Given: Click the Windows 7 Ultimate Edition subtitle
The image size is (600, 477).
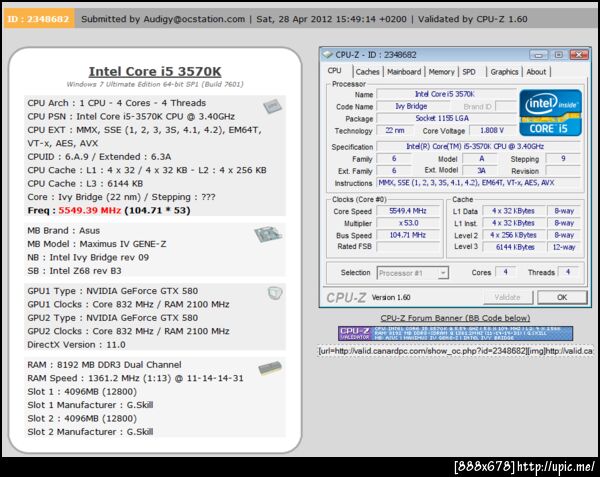Looking at the screenshot, I should pos(155,84).
